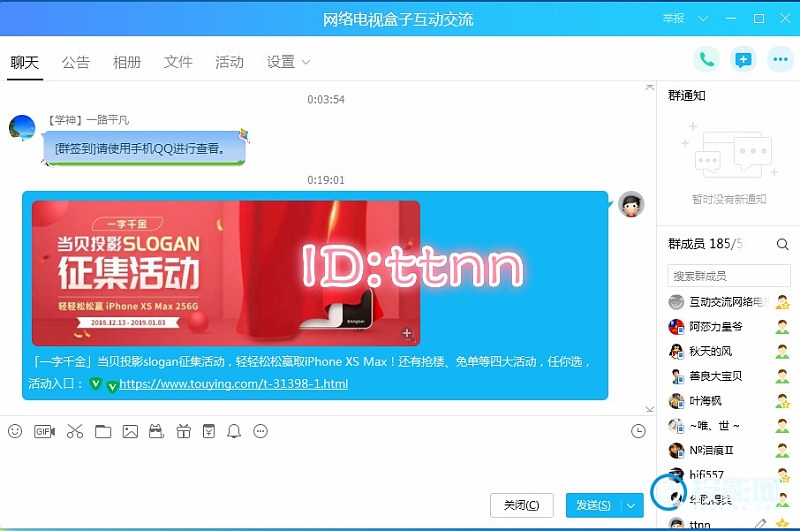Image resolution: width=800 pixels, height=531 pixels.
Task: Select member 互动交流网络电
Action: tap(729, 302)
